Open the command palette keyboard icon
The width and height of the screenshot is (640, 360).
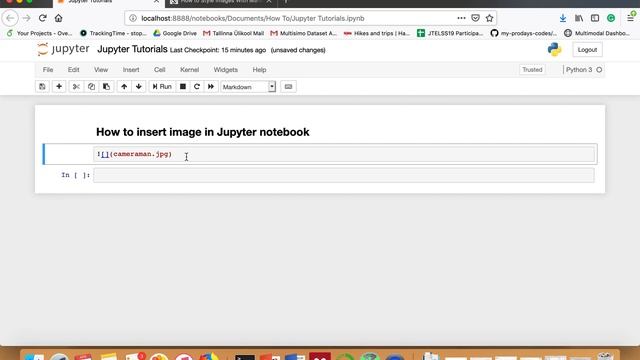[288, 87]
